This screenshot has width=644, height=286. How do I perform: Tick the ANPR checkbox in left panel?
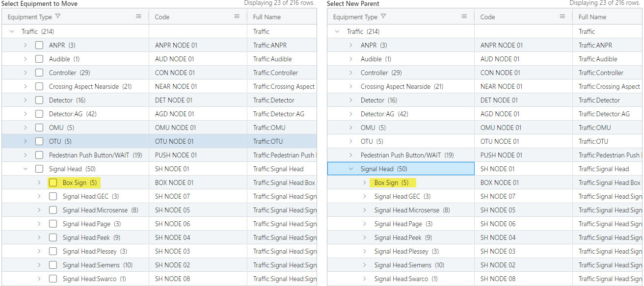(x=39, y=45)
